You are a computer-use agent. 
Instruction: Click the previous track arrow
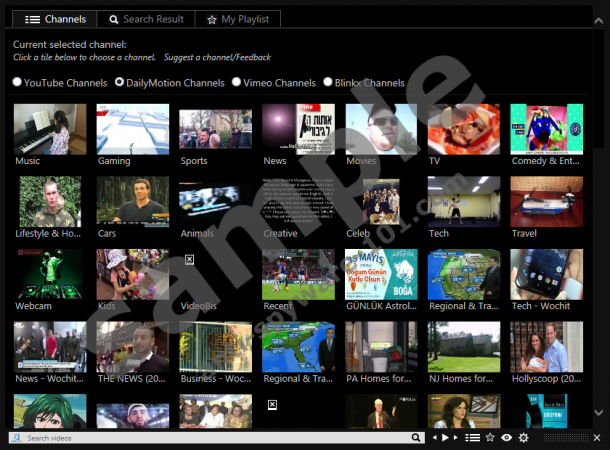pyautogui.click(x=434, y=438)
